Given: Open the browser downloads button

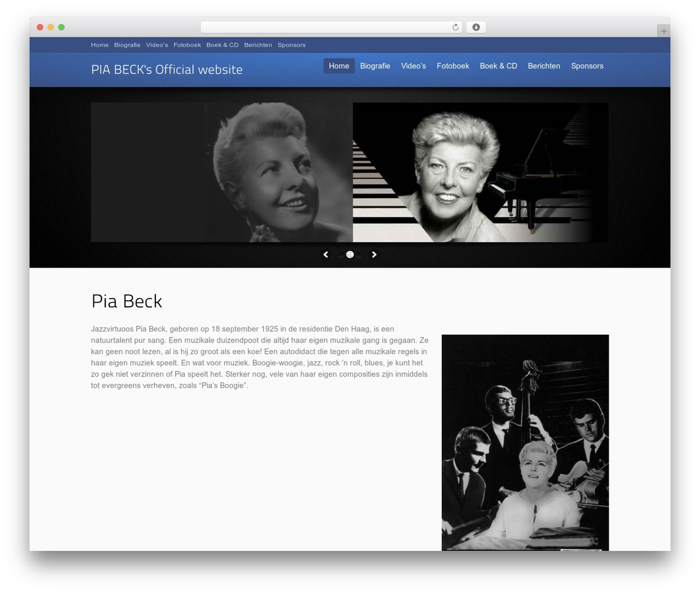Looking at the screenshot, I should pyautogui.click(x=476, y=27).
